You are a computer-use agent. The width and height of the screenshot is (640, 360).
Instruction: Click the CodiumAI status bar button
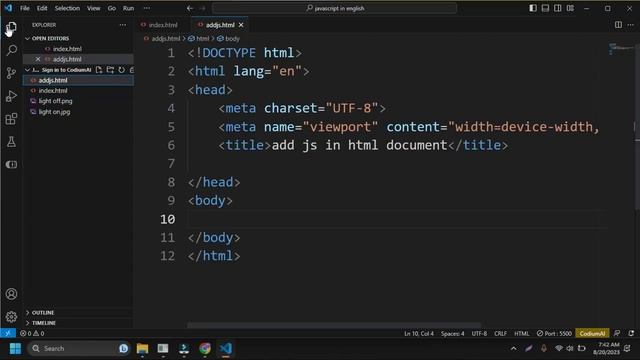point(592,333)
